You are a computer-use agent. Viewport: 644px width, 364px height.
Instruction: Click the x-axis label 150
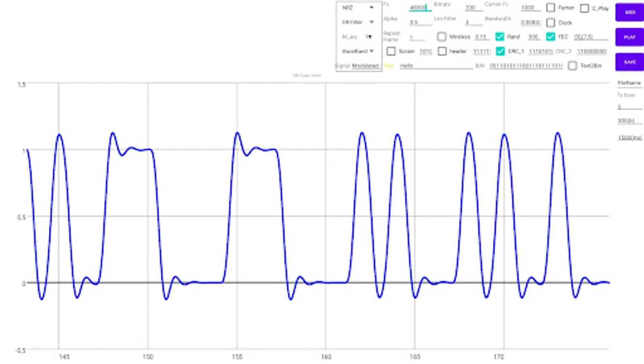point(148,357)
